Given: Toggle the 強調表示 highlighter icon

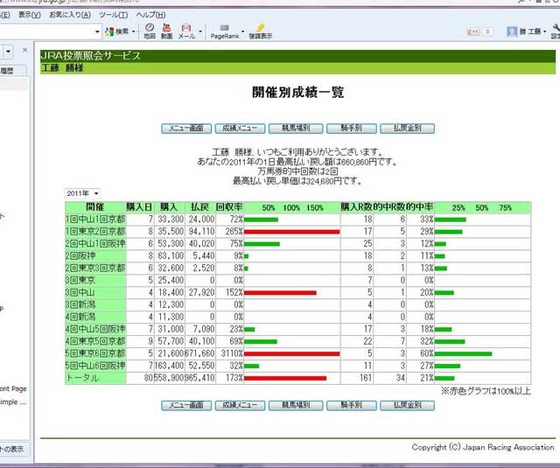Looking at the screenshot, I should click(260, 31).
